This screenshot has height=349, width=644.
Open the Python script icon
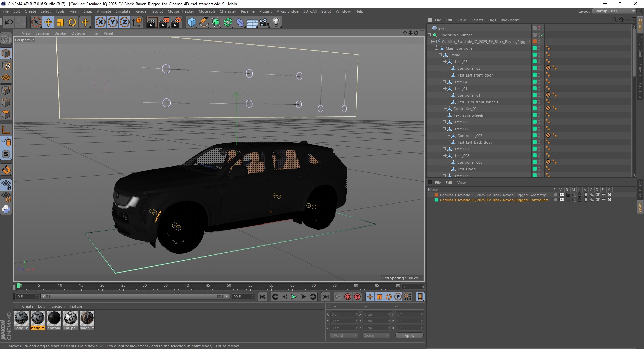tap(6, 209)
